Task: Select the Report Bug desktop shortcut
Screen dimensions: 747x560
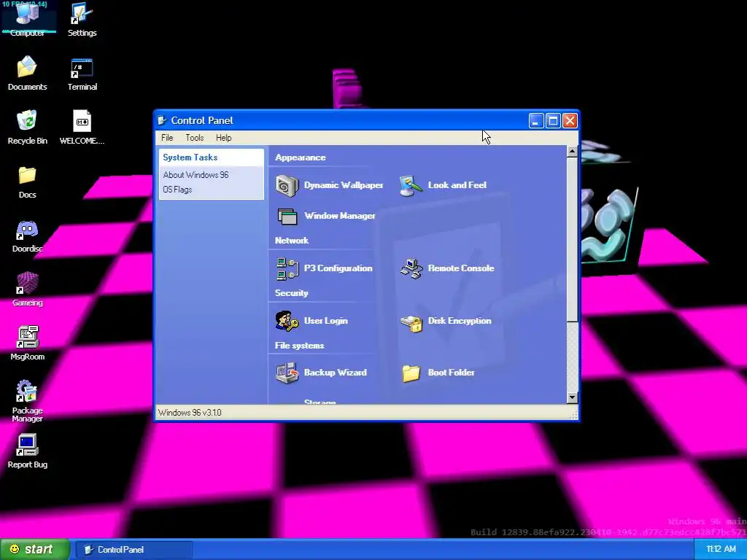Action: tap(28, 451)
